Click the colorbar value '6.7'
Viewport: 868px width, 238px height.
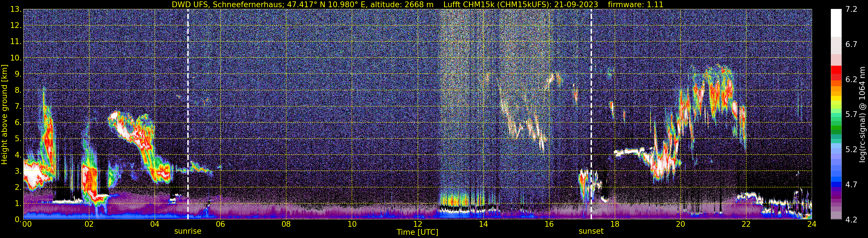pos(851,44)
